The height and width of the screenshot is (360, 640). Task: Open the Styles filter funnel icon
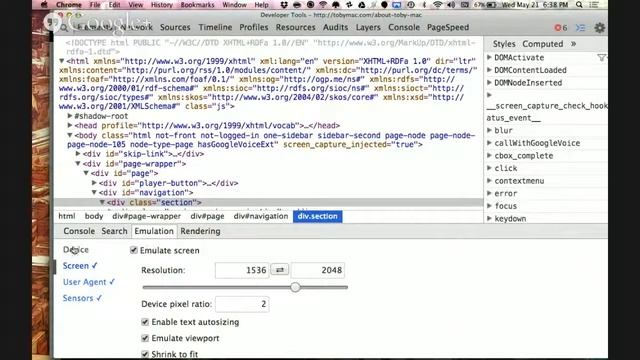point(601,58)
